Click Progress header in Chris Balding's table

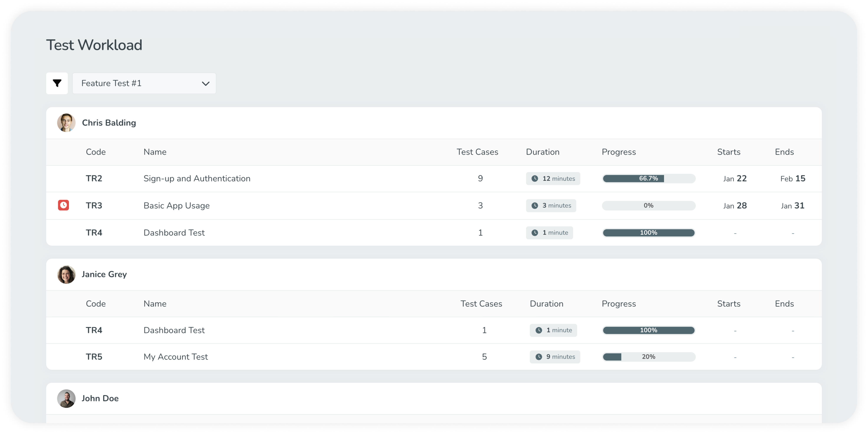pyautogui.click(x=619, y=152)
